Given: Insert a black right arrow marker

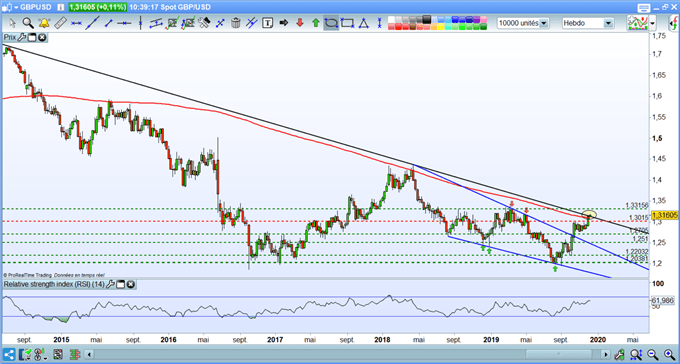Looking at the screenshot, I should point(284,23).
